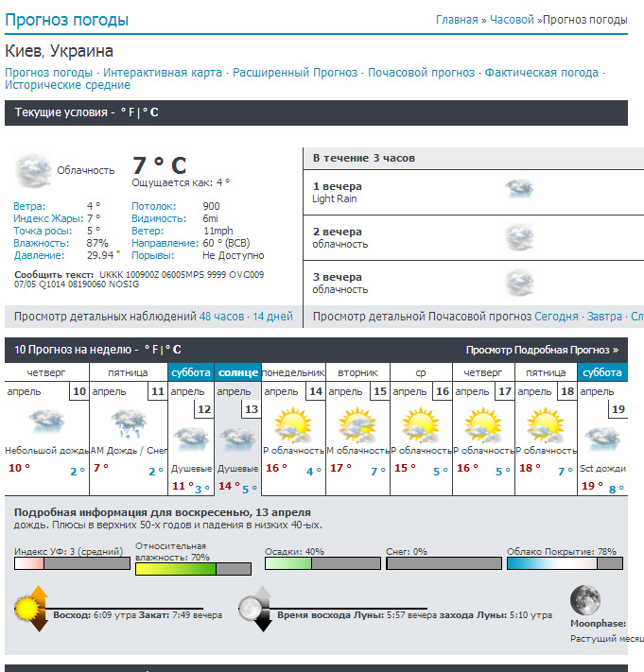644x672 pixels.
Task: Open the Прогноз погоды navigation link
Action: [x=48, y=73]
